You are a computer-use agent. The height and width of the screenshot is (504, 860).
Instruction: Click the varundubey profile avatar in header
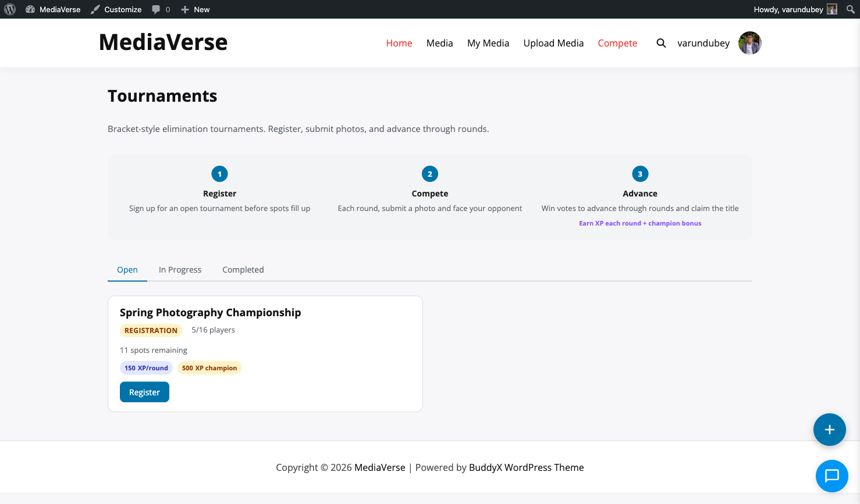[749, 43]
